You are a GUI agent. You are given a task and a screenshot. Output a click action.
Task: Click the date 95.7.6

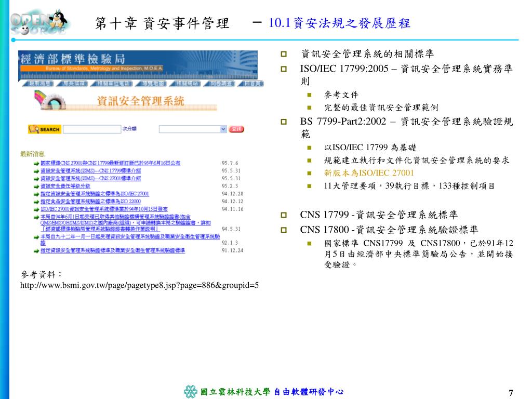click(x=230, y=163)
